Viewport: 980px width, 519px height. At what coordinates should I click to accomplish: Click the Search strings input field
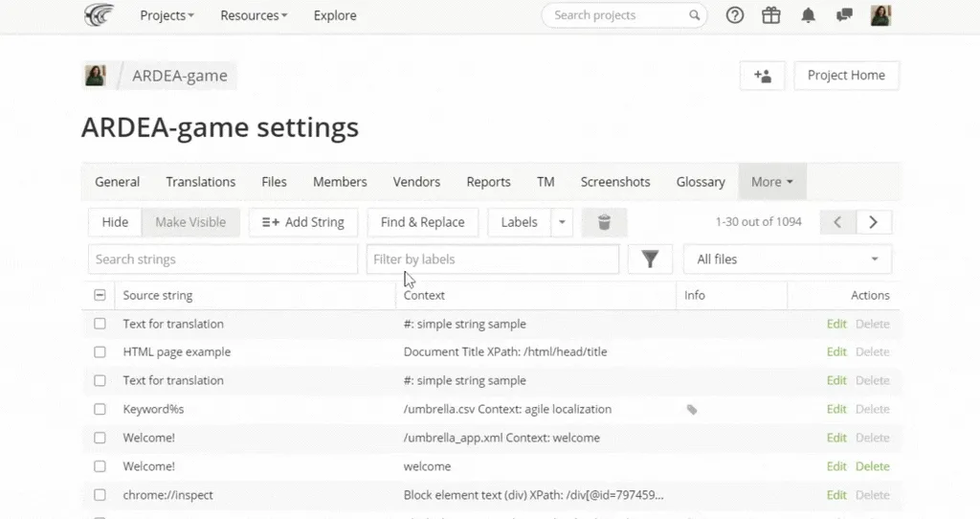(222, 259)
